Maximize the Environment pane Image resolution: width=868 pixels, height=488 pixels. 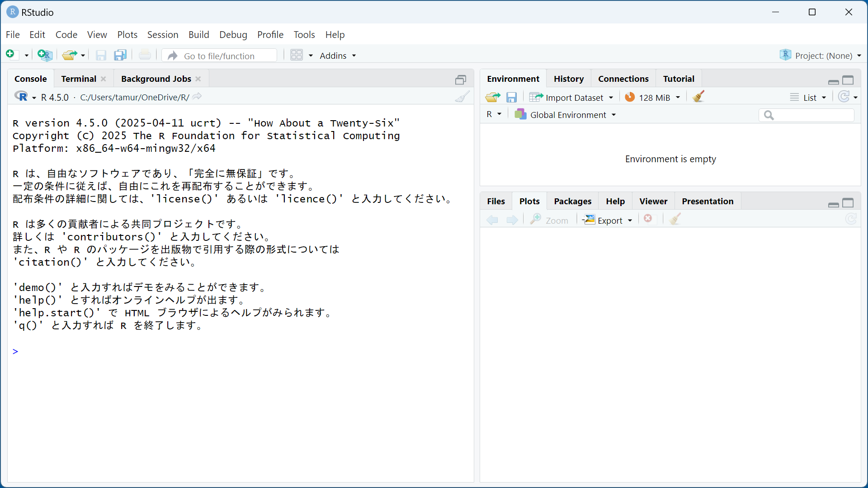point(848,80)
